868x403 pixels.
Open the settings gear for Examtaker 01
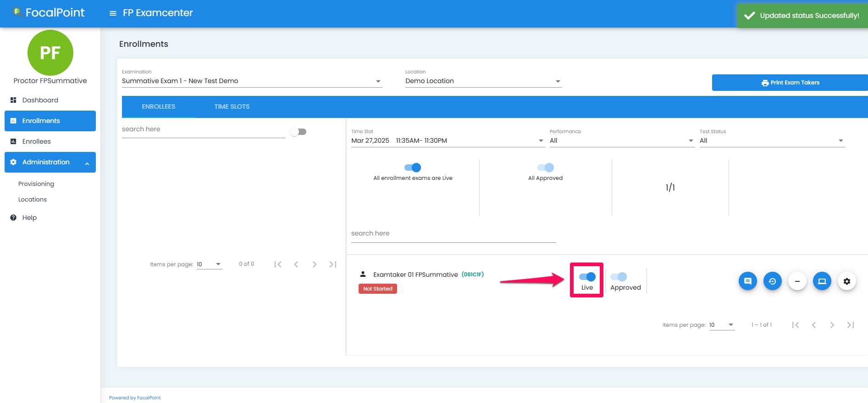(847, 281)
